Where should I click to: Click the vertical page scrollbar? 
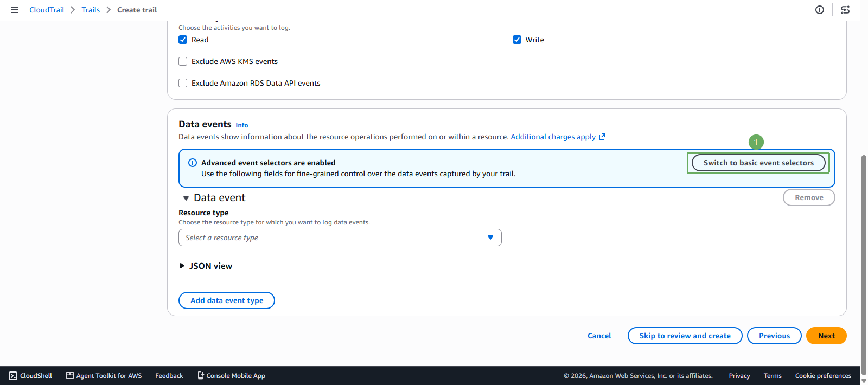tap(864, 266)
